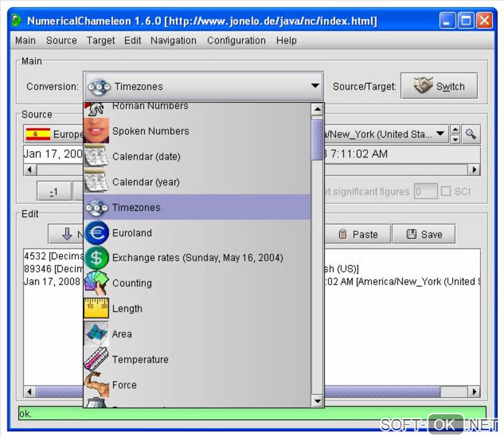Select Area conversion
Screen dimensions: 504x437
[x=197, y=334]
